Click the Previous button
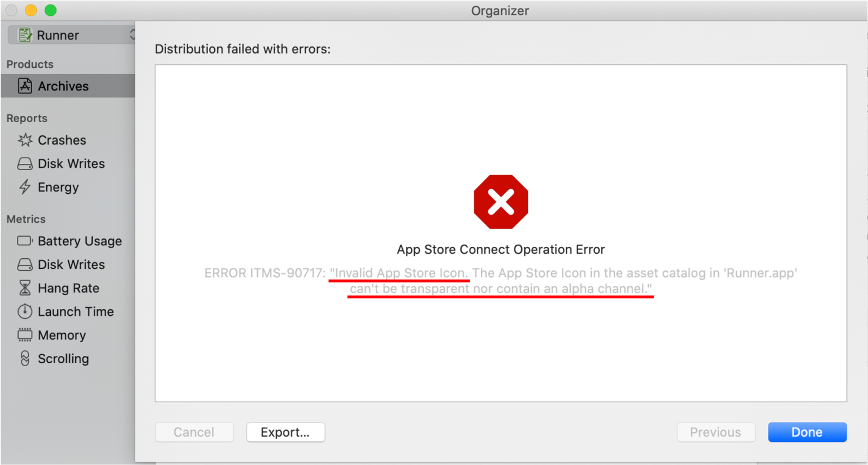Screen dimensions: 868x465 tap(715, 432)
